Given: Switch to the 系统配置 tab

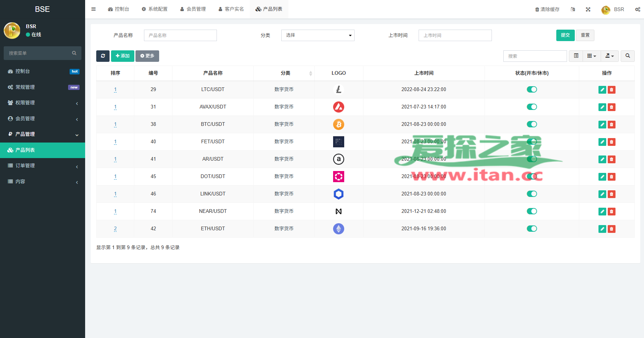Looking at the screenshot, I should point(155,9).
